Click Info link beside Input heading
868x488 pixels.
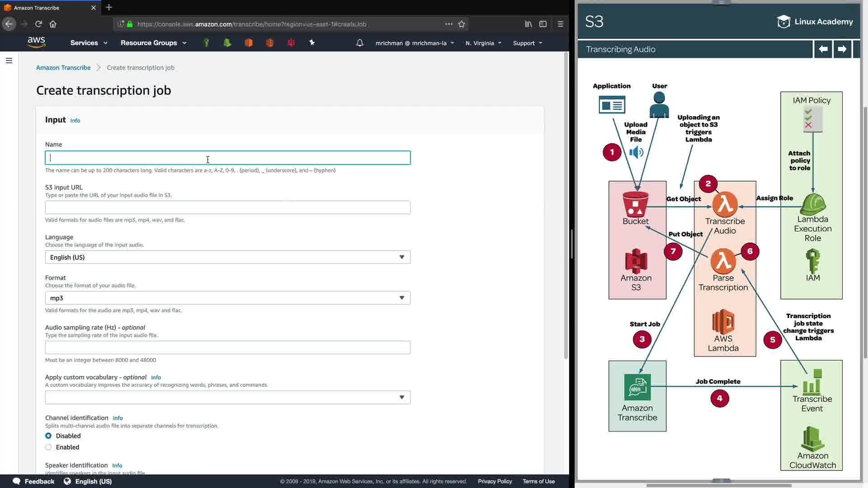coord(75,121)
